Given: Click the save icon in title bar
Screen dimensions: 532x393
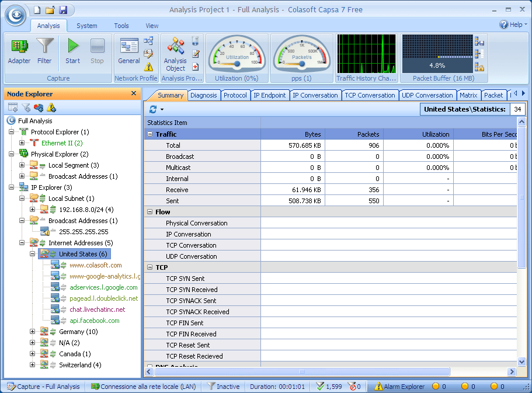Looking at the screenshot, I should (63, 10).
